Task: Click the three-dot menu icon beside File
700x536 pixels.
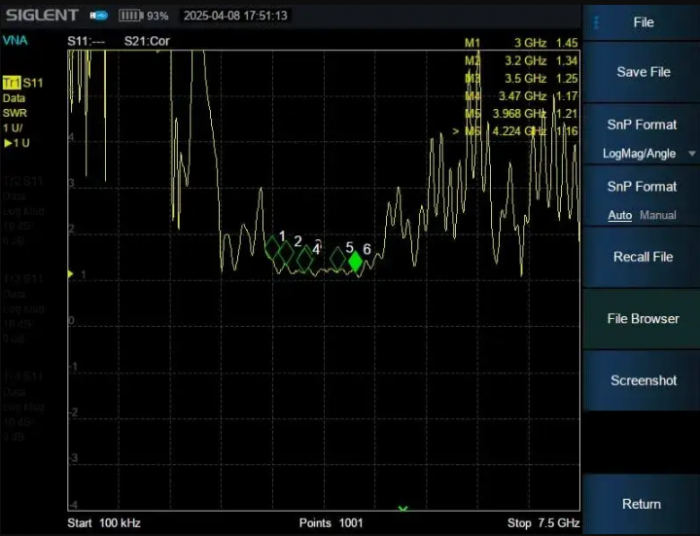Action: click(596, 22)
